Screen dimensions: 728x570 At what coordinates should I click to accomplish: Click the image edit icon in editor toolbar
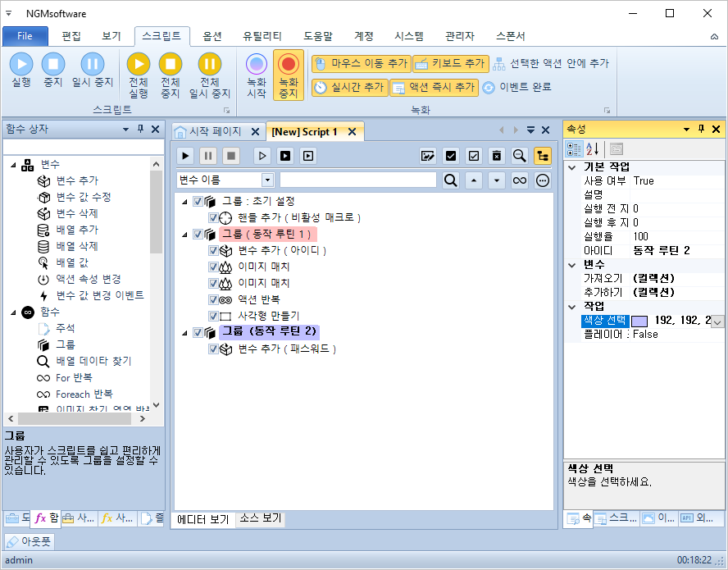tap(428, 156)
